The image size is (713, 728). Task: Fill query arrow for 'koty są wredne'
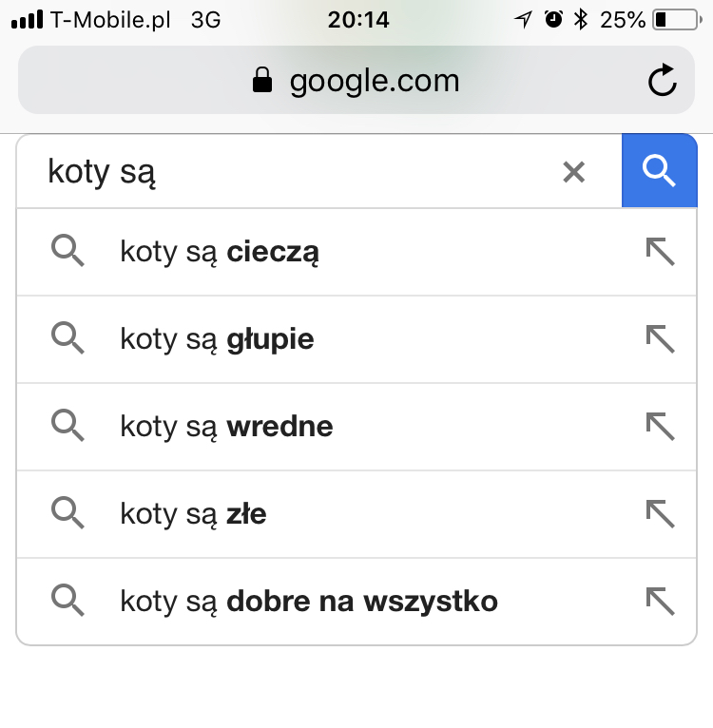(x=660, y=426)
